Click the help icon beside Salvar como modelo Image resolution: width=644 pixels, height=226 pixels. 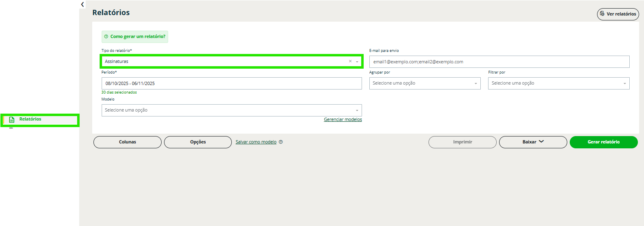pos(281,142)
